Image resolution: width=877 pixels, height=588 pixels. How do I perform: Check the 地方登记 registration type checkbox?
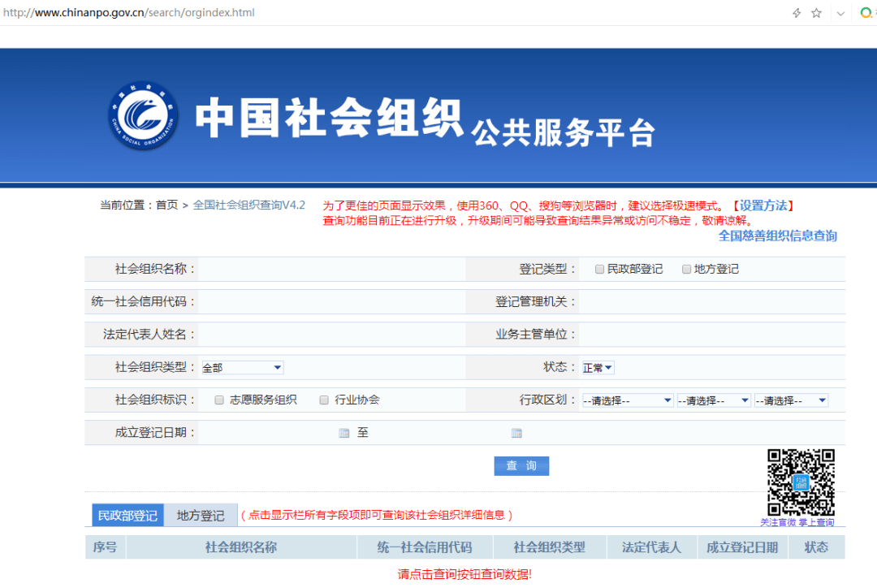(x=686, y=270)
